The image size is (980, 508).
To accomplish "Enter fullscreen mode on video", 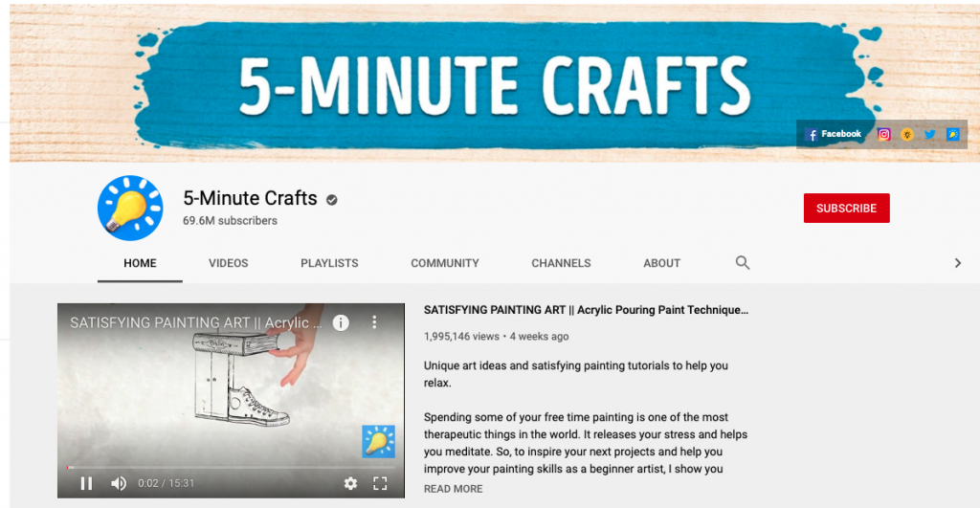I will click(380, 483).
